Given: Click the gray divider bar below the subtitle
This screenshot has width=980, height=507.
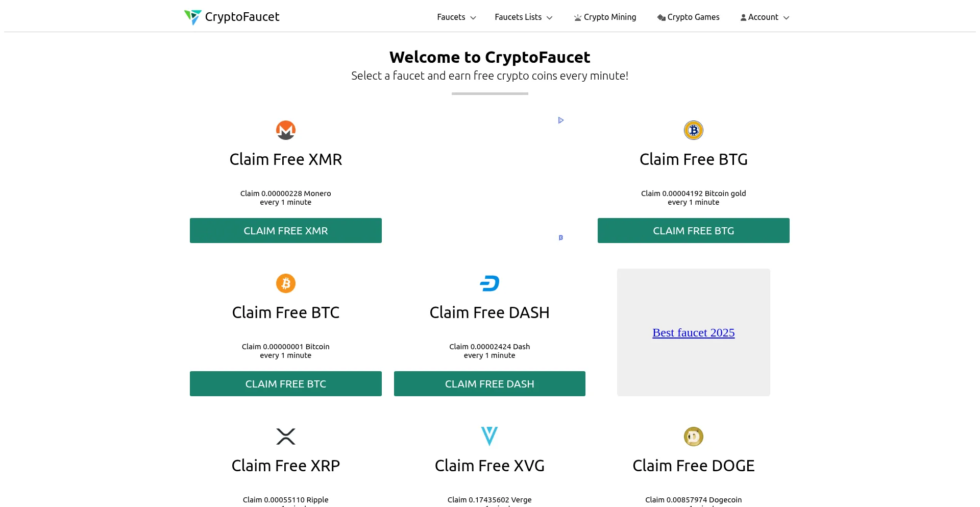Looking at the screenshot, I should click(489, 93).
